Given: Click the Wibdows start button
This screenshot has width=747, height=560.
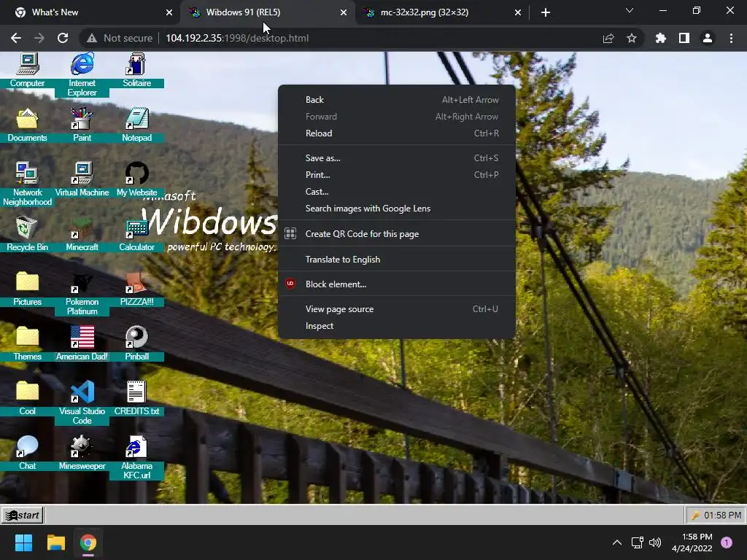Looking at the screenshot, I should (x=23, y=516).
